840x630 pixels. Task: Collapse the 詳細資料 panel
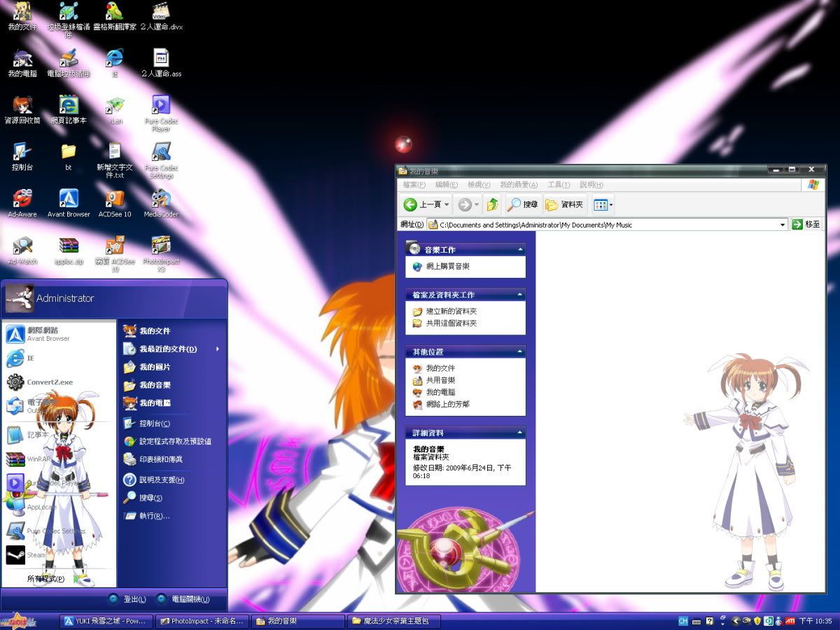[520, 433]
